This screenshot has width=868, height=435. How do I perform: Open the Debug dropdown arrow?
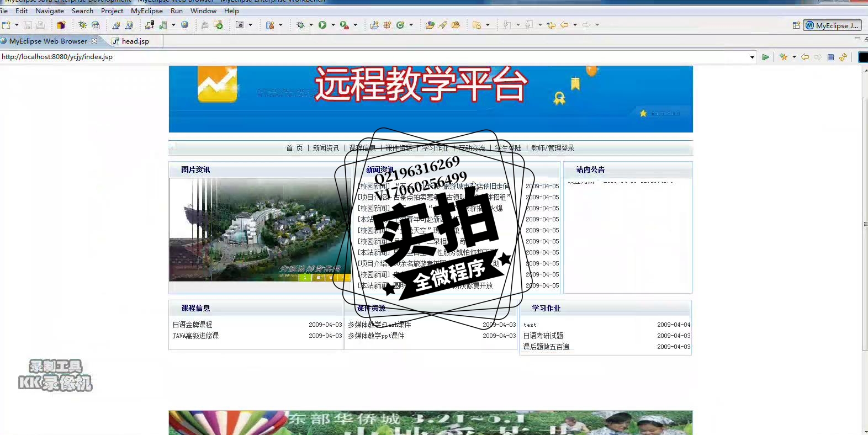pyautogui.click(x=311, y=25)
